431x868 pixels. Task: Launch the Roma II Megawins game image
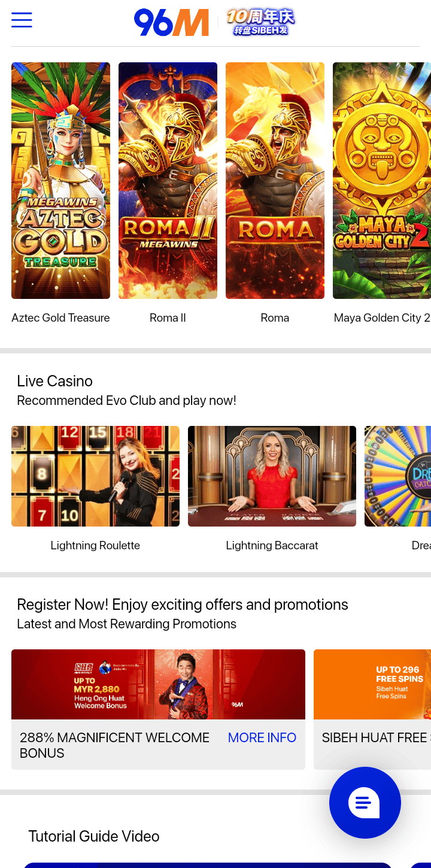pos(168,180)
